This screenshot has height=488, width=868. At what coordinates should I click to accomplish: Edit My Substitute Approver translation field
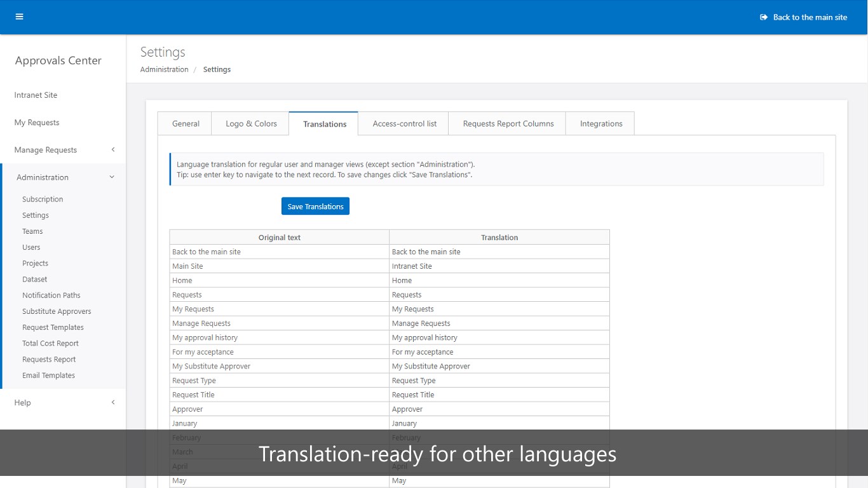pos(499,366)
